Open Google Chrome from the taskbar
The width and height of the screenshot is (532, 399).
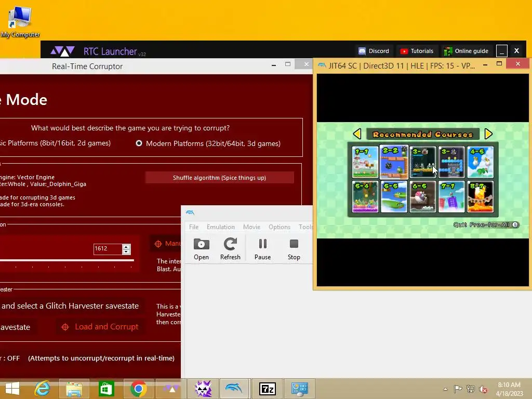tap(138, 389)
